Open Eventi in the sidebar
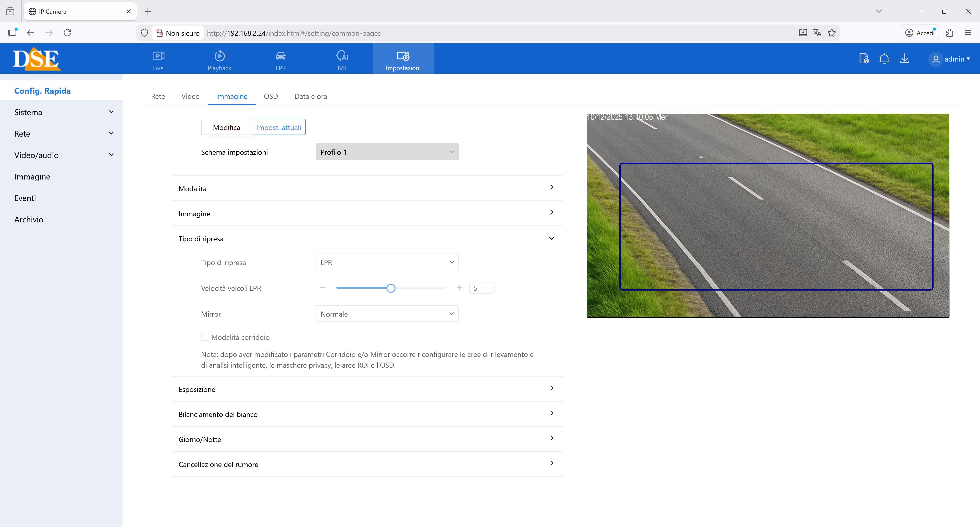The width and height of the screenshot is (980, 527). (25, 198)
